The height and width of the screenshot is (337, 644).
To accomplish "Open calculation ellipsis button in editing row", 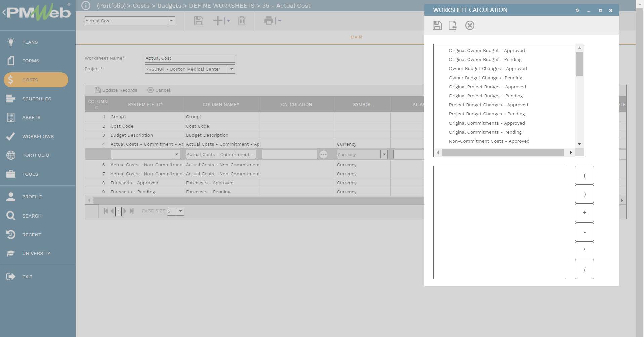I will click(x=324, y=155).
